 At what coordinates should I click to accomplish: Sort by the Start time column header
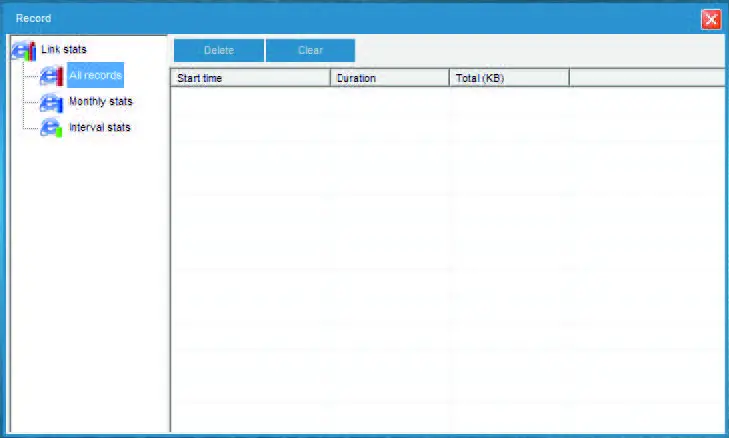251,78
